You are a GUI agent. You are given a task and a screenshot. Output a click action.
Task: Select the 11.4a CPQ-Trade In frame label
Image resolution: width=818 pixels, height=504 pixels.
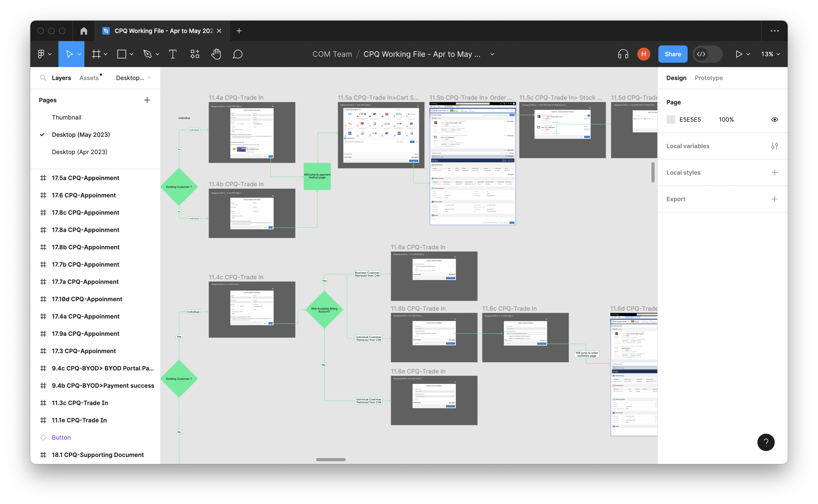(x=236, y=97)
